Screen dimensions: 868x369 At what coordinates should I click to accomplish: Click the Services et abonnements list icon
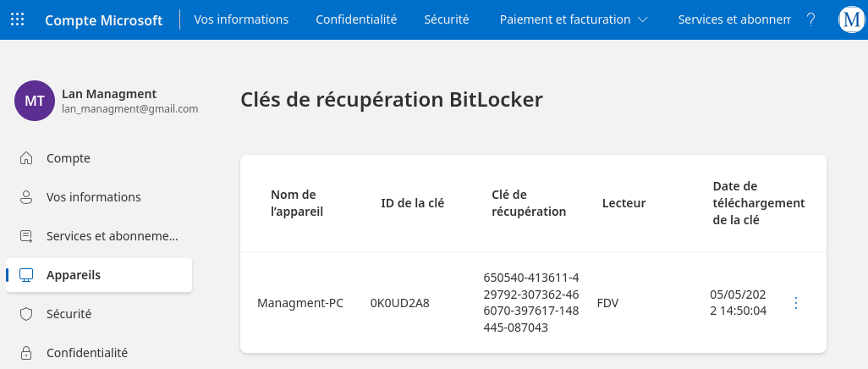pyautogui.click(x=26, y=236)
